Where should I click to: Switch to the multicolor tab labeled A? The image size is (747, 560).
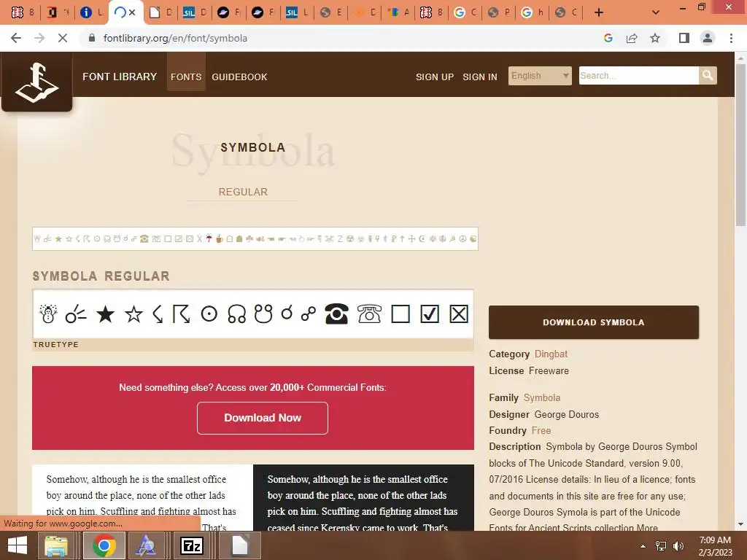pyautogui.click(x=398, y=12)
